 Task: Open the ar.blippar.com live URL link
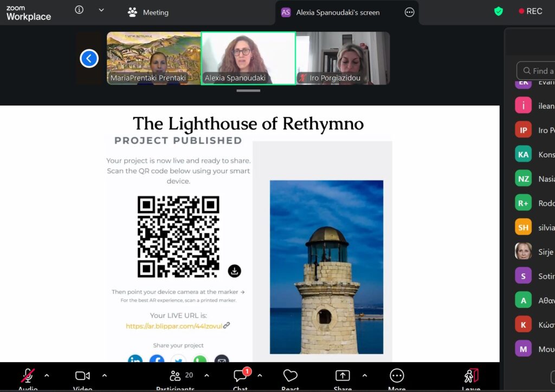pyautogui.click(x=174, y=326)
